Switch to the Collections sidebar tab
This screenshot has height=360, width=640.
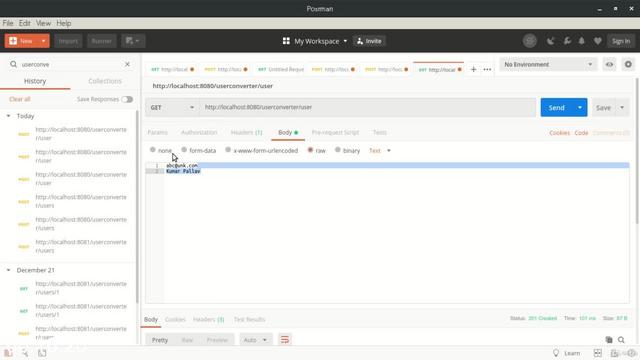(105, 81)
